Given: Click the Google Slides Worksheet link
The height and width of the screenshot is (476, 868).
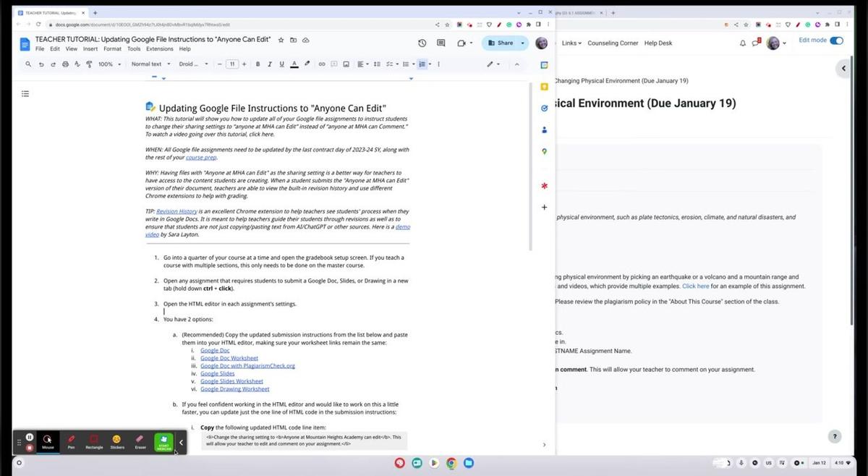Looking at the screenshot, I should [231, 381].
